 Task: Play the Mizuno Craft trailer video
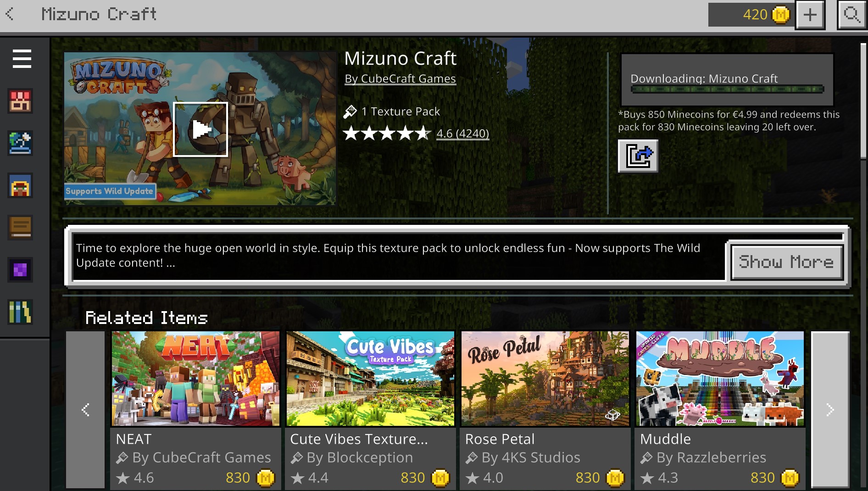pyautogui.click(x=200, y=129)
